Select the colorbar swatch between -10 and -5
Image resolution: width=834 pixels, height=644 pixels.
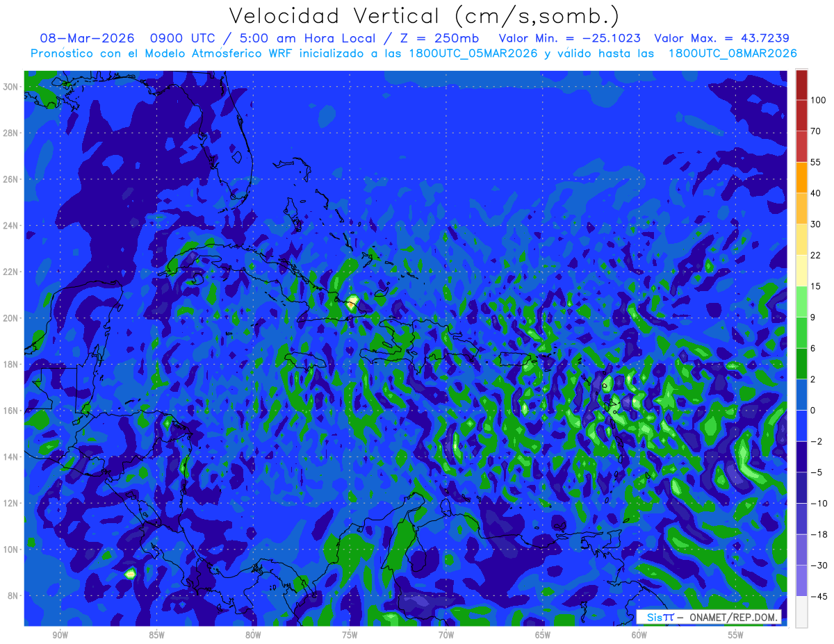point(801,488)
